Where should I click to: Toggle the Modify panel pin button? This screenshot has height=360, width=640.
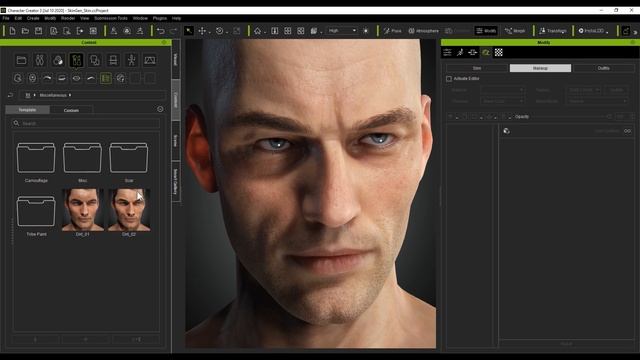pos(633,42)
